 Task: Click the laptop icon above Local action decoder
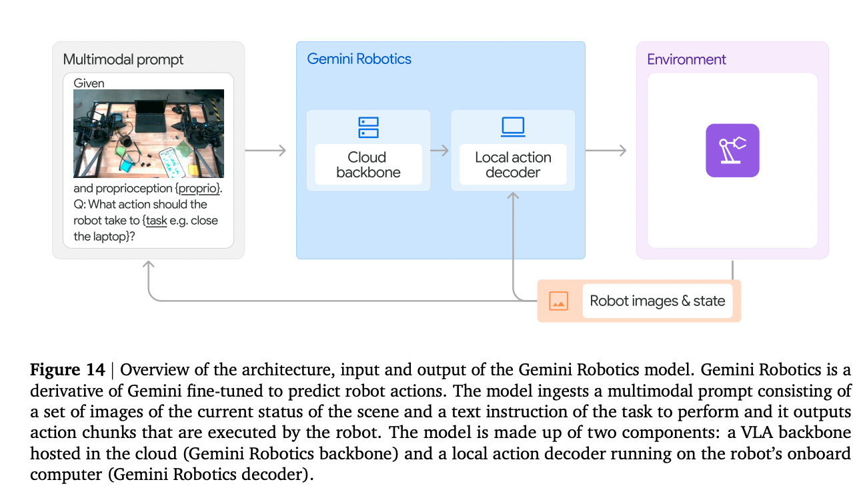click(512, 127)
